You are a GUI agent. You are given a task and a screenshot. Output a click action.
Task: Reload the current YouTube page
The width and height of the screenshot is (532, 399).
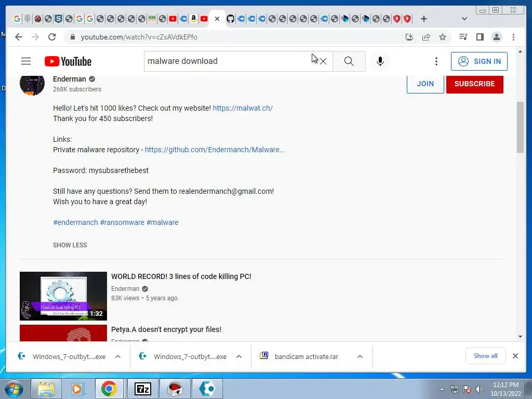tap(52, 37)
